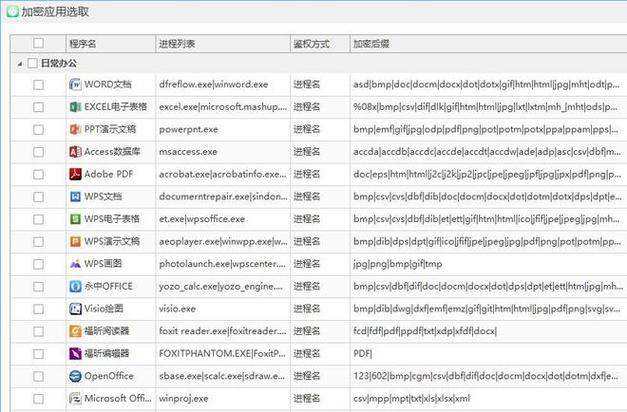Tick the 日常办公 group checkbox
The height and width of the screenshot is (412, 627).
[x=32, y=63]
